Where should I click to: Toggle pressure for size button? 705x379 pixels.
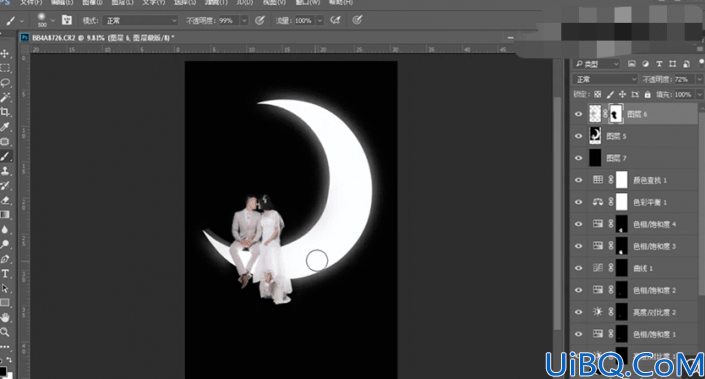tap(357, 20)
